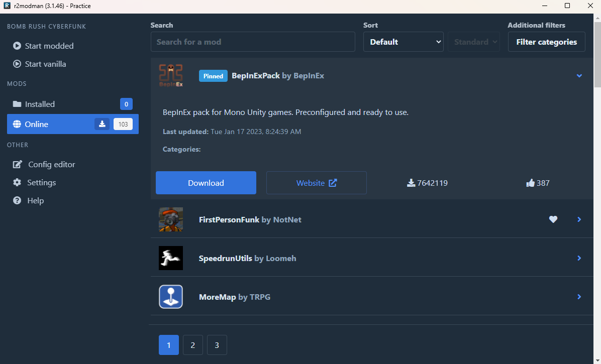Click the Start vanilla play icon
Image resolution: width=601 pixels, height=364 pixels.
pyautogui.click(x=17, y=64)
